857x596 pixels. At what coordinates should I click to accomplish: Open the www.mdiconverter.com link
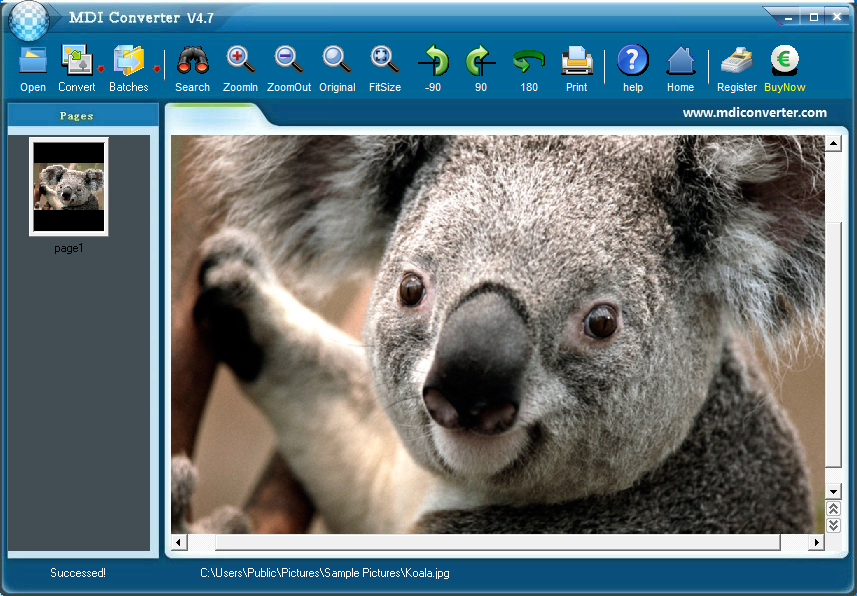pyautogui.click(x=754, y=113)
